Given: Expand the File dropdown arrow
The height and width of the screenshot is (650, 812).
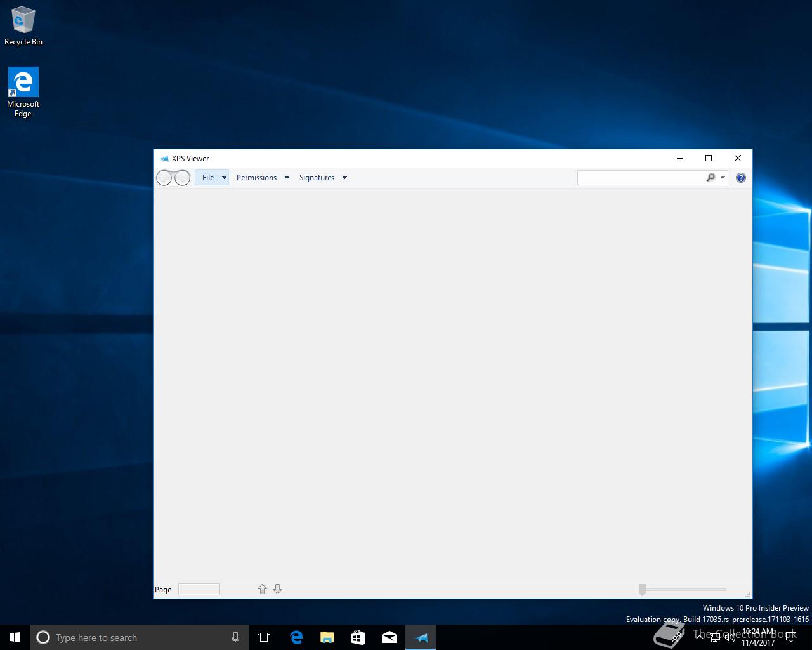Looking at the screenshot, I should point(224,178).
